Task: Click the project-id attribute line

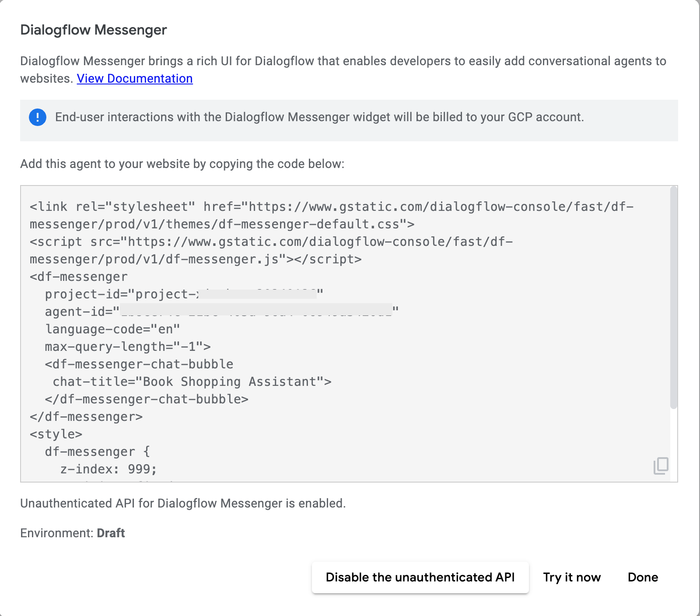Action: (184, 294)
